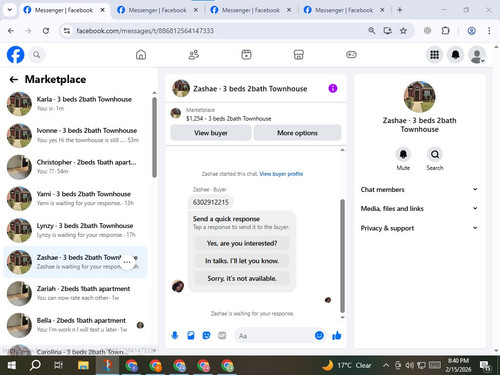Viewport: 500px width, 375px height.
Task: Switch to the second Messenger tab
Action: coord(157,10)
